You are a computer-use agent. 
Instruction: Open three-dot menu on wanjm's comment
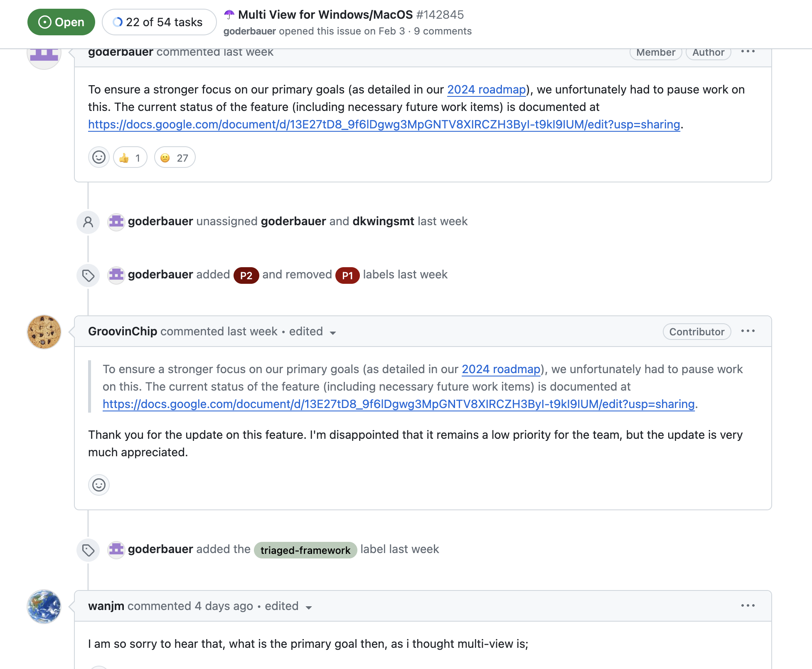748,606
